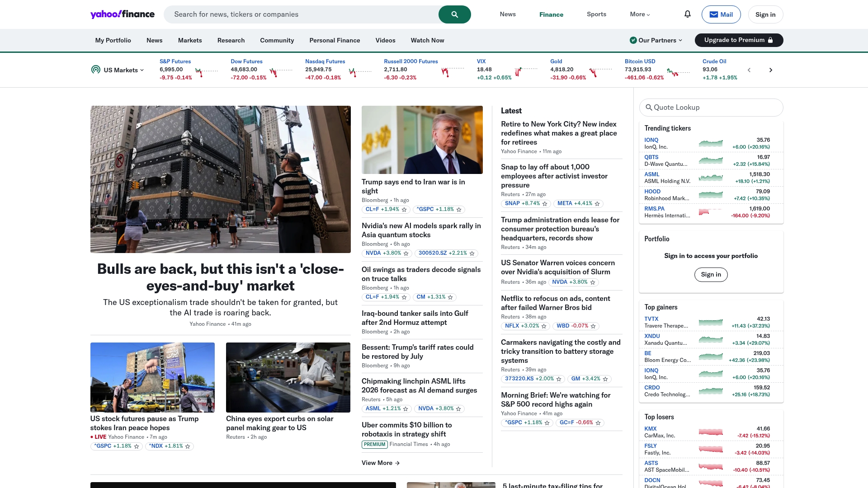The image size is (868, 488).
Task: Star the NFLX ticker chip
Action: coord(544,326)
